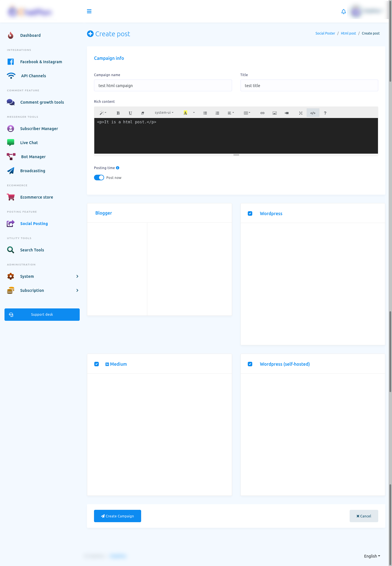Switch the editor to fullscreen mode
This screenshot has width=392, height=566.
coord(301,113)
